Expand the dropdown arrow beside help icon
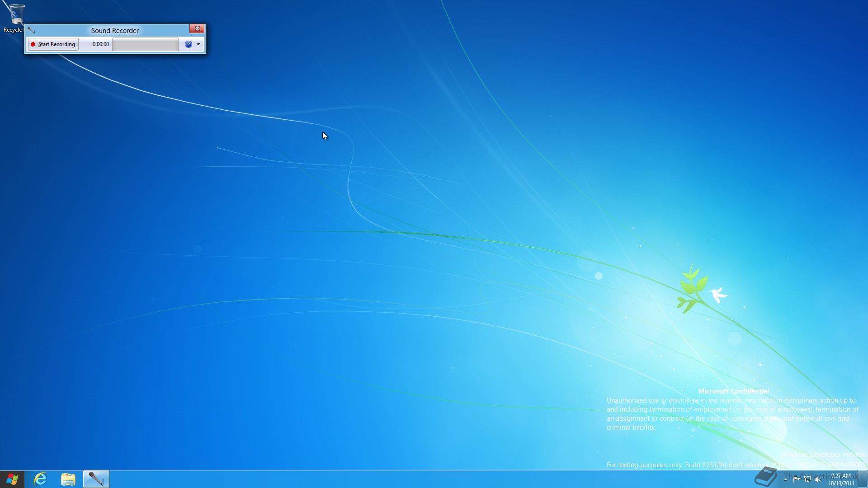 (x=198, y=44)
